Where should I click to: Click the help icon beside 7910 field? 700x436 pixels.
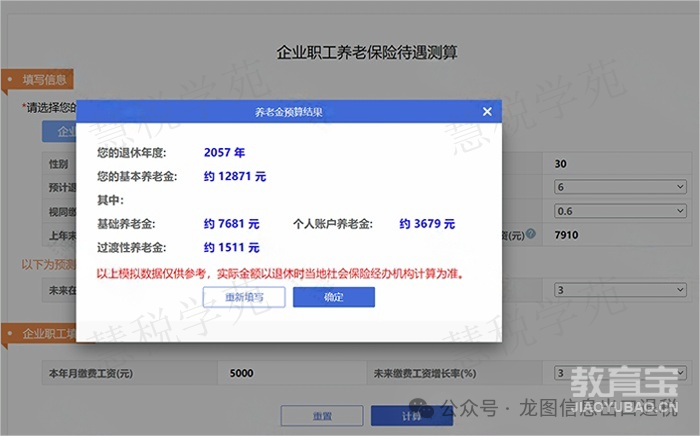pyautogui.click(x=530, y=233)
